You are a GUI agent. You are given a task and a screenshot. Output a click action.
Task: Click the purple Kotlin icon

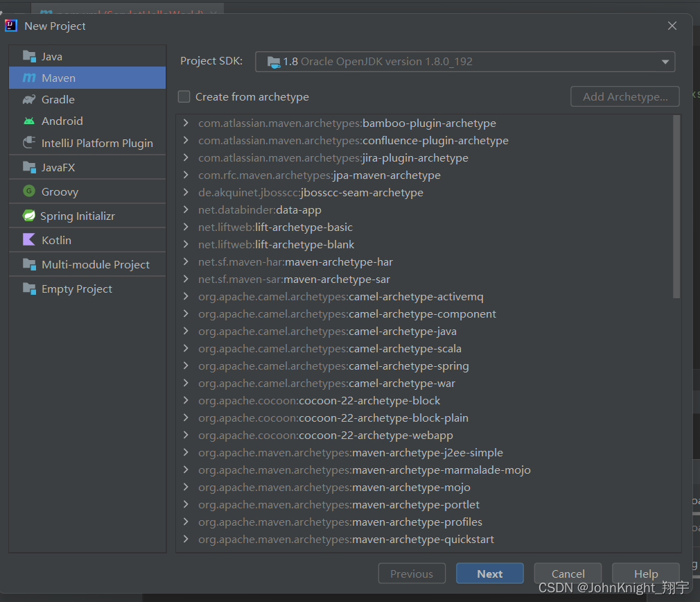pos(29,239)
